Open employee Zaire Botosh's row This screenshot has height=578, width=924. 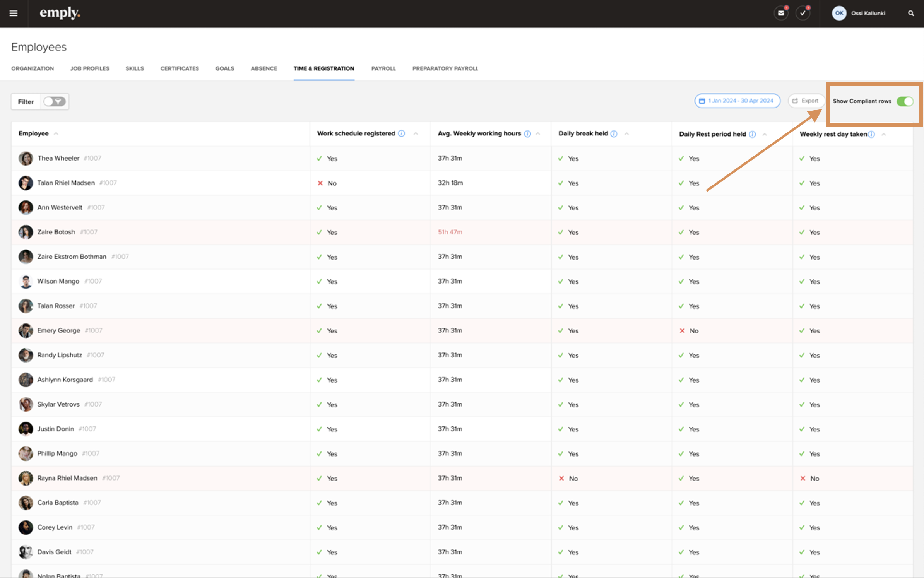(x=56, y=232)
